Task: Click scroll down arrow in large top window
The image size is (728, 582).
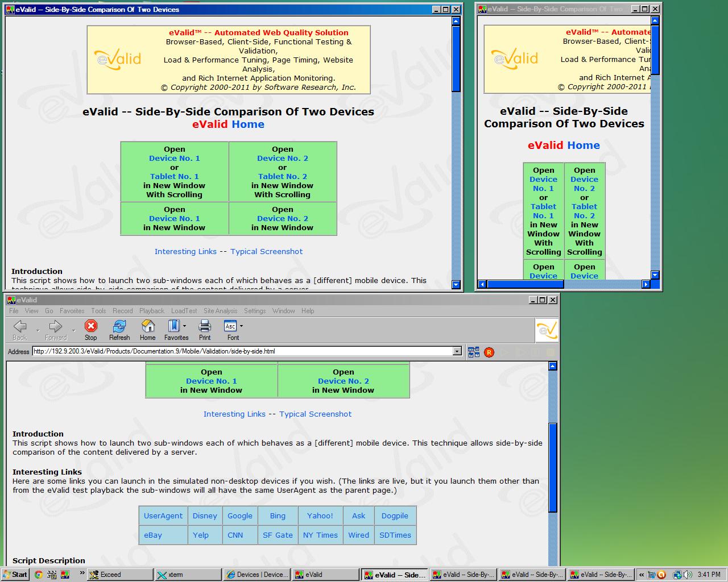Action: pyautogui.click(x=456, y=285)
